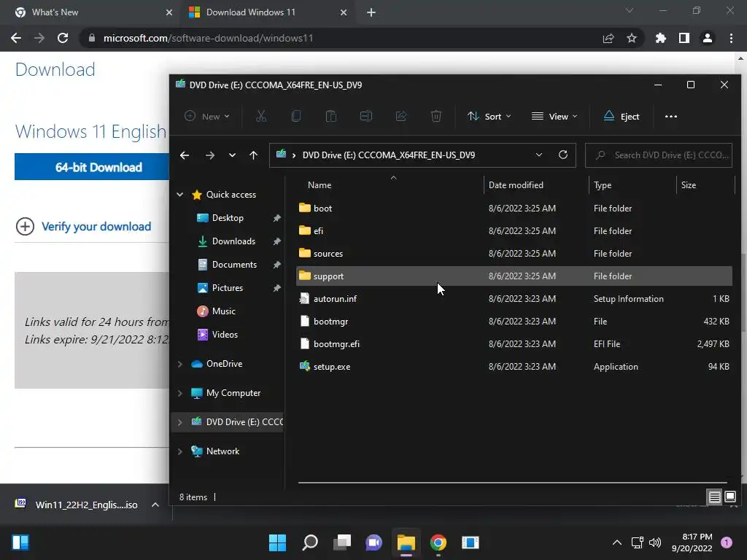Click the Rename icon in Explorer toolbar

point(366,116)
